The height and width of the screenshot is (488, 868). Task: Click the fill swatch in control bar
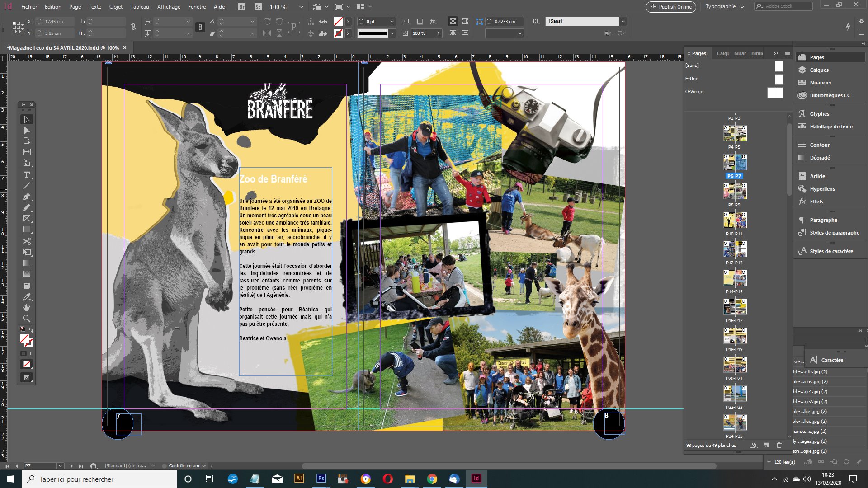tap(338, 21)
